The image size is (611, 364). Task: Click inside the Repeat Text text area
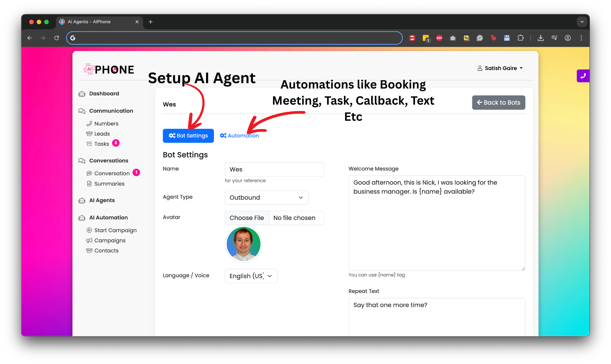(x=437, y=317)
